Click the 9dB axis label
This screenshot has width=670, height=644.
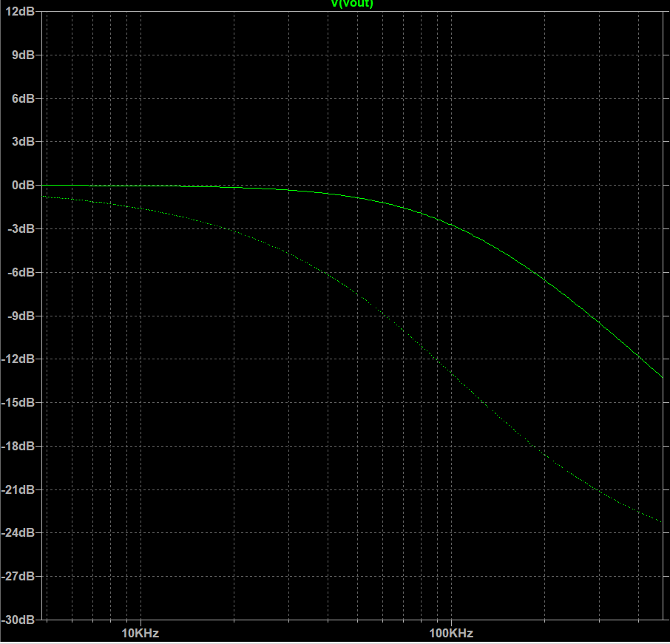click(x=23, y=55)
